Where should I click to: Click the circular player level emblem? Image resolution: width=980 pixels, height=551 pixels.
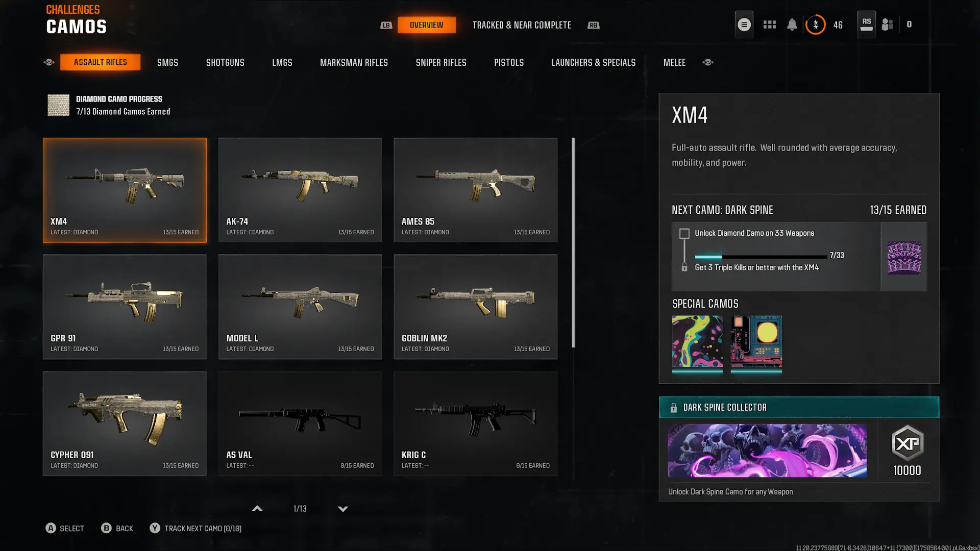click(815, 24)
